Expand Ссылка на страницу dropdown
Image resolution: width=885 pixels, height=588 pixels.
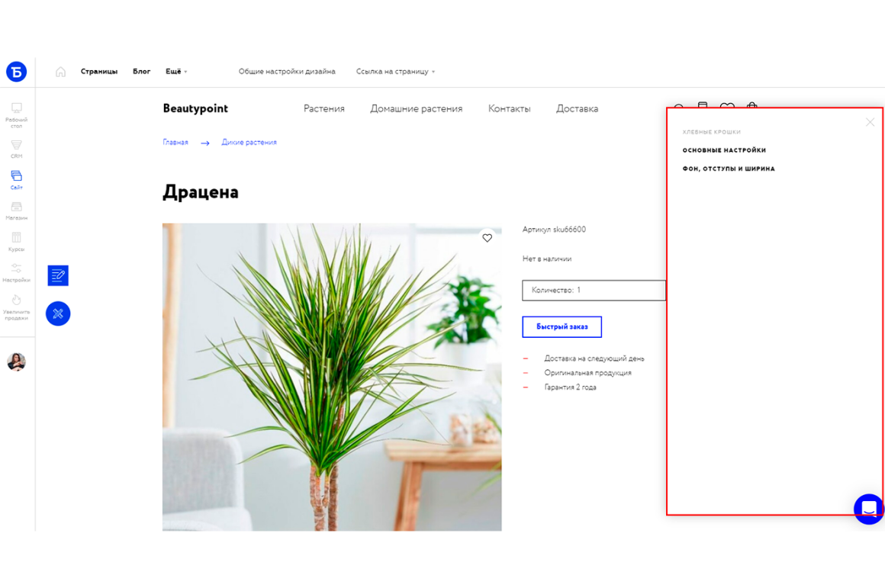[395, 72]
